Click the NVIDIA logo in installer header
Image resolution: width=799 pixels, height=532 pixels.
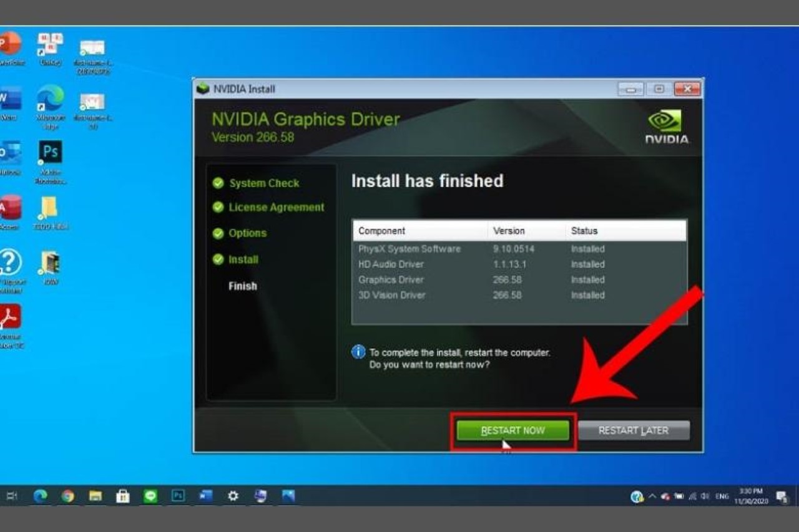[x=666, y=127]
